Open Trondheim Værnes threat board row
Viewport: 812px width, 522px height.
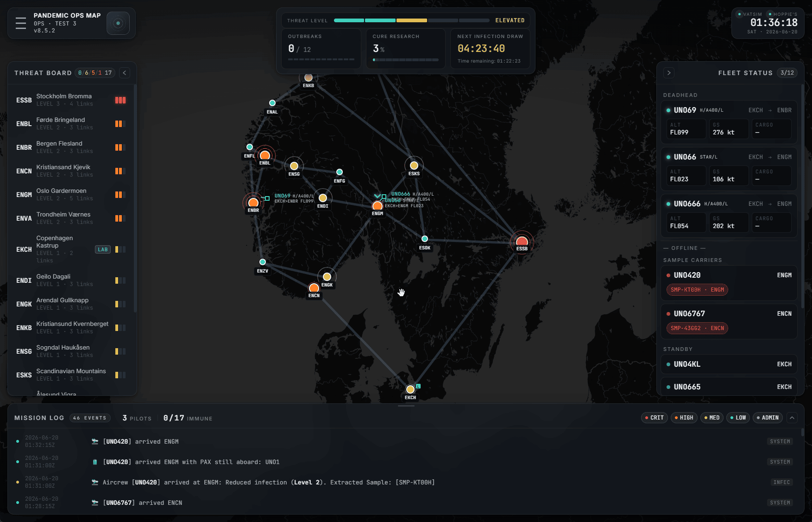(71, 218)
